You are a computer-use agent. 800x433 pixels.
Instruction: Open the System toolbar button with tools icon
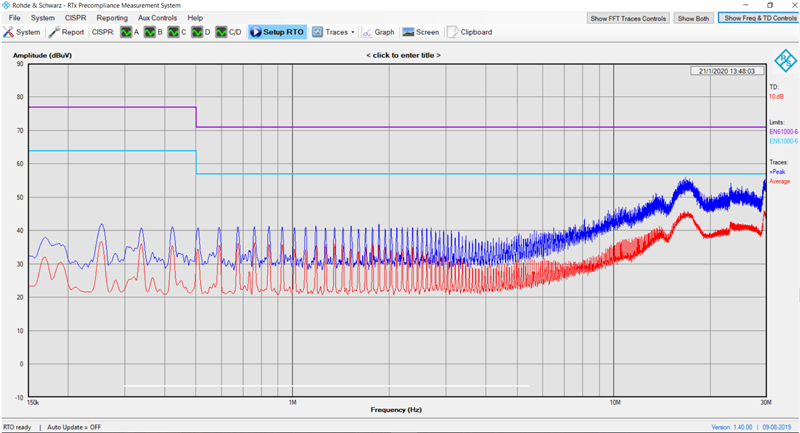(x=21, y=32)
